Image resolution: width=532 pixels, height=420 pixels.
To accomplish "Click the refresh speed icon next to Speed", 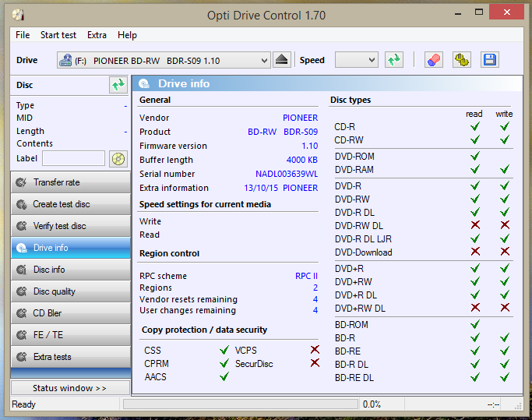I will point(394,60).
